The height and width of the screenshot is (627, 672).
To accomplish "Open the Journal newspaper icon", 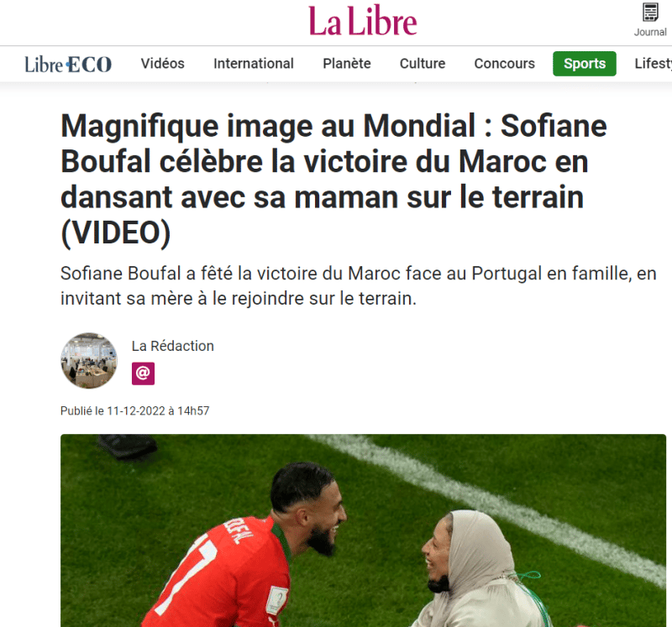I will tap(649, 12).
